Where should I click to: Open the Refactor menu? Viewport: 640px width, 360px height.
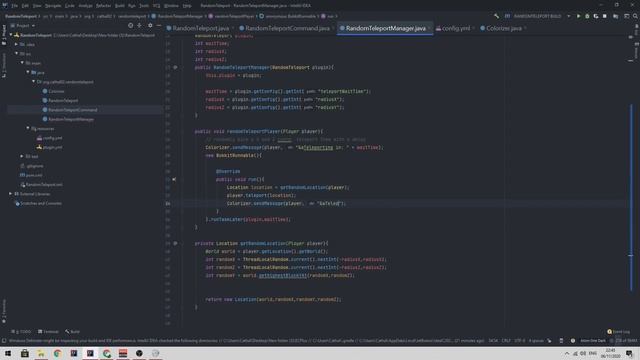point(103,6)
